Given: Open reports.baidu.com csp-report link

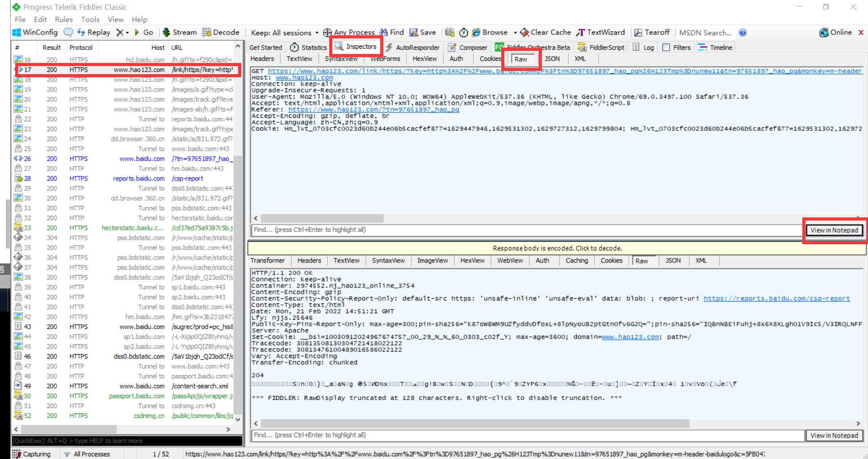Looking at the screenshot, I should (x=777, y=299).
